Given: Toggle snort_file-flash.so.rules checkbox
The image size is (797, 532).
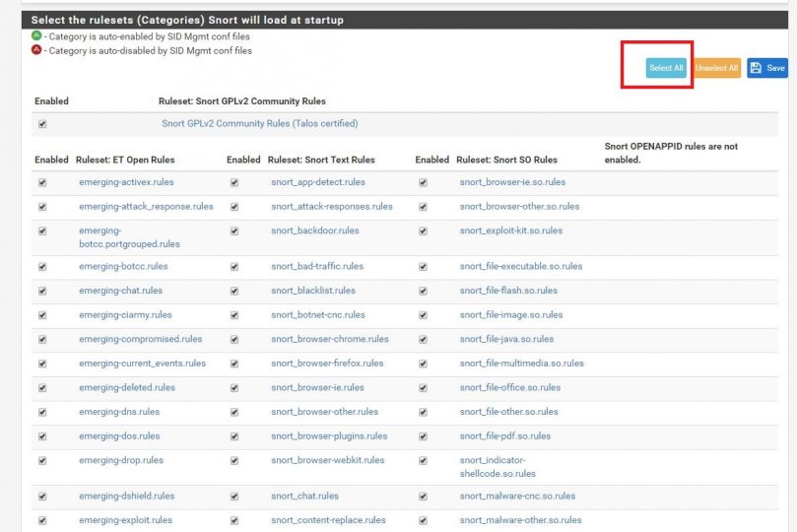Looking at the screenshot, I should coord(423,292).
